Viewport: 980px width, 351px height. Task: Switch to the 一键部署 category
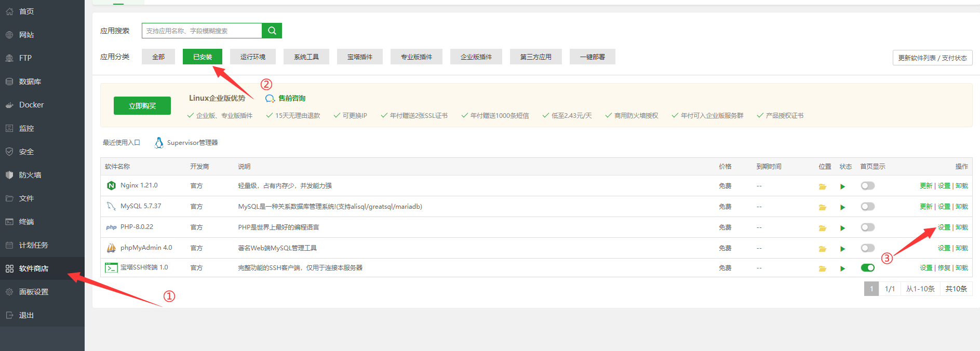(593, 57)
